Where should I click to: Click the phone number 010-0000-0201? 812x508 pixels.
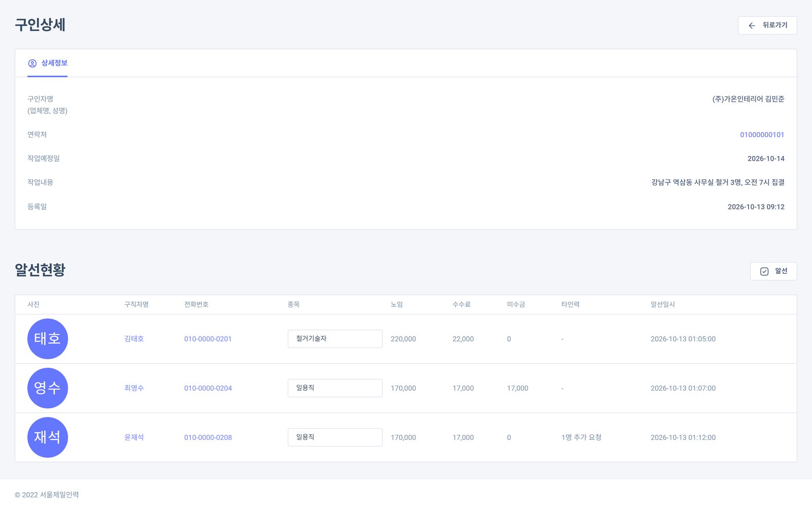coord(208,339)
